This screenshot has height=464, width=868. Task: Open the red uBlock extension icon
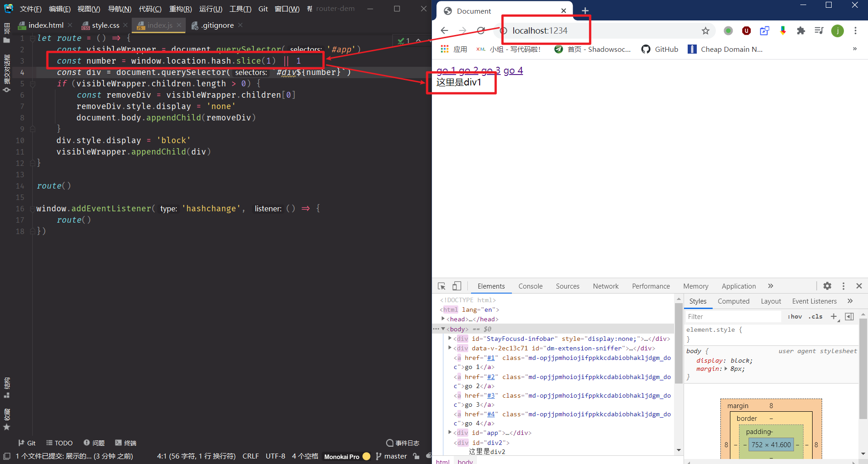746,30
